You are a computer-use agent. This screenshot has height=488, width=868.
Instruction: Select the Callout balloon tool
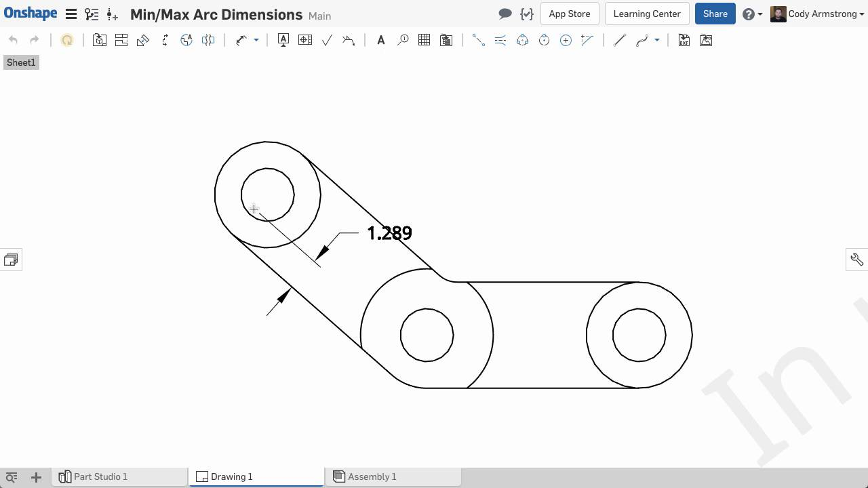coord(403,41)
